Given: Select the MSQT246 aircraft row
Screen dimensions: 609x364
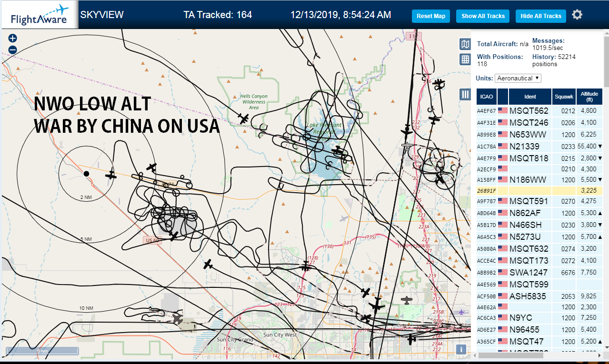Looking at the screenshot, I should coord(540,123).
